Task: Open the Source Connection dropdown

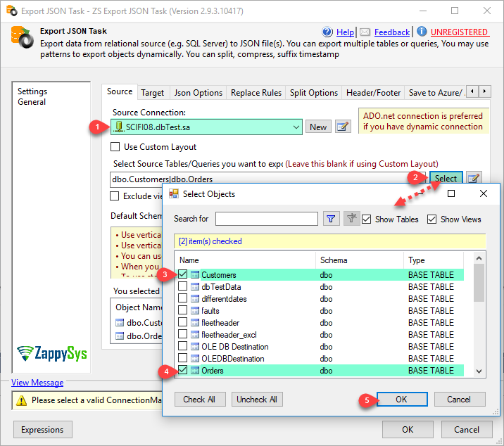Action: [x=296, y=127]
